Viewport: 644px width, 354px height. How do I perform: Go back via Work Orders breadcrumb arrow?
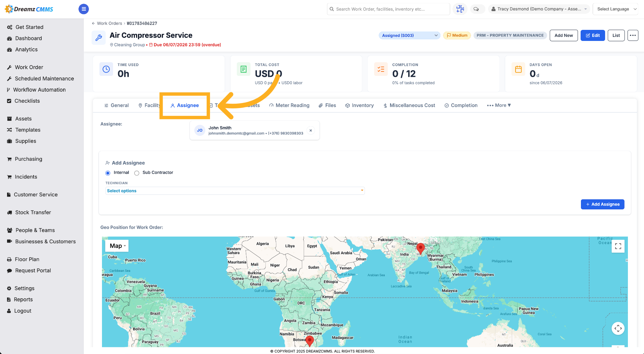click(x=93, y=23)
